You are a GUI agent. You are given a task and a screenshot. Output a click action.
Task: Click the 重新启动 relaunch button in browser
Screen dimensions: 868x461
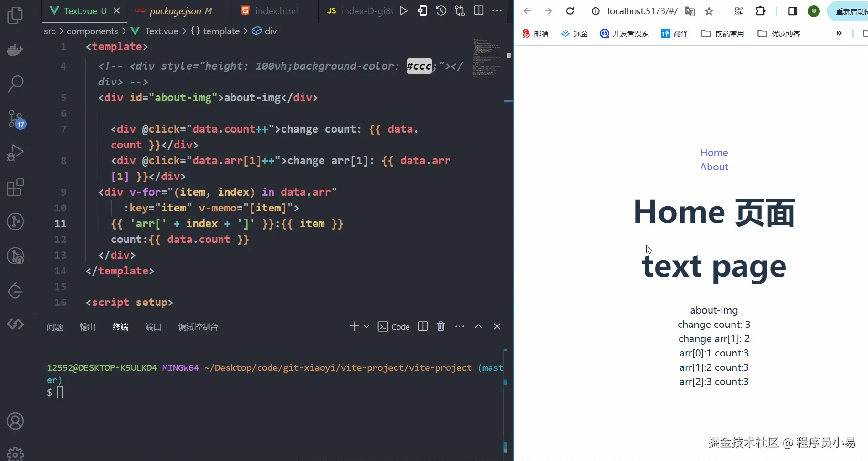click(x=848, y=11)
